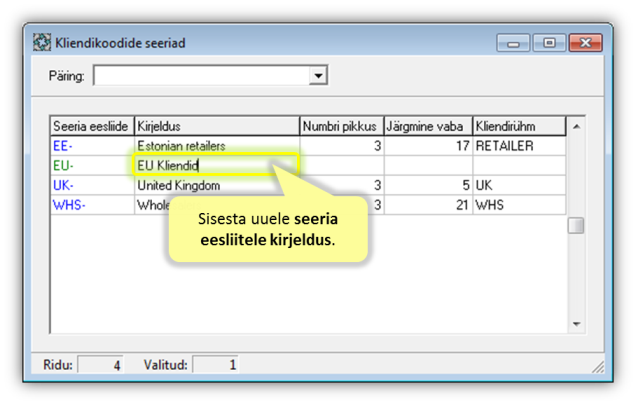Sort by Kirjeldus column header
The image size is (636, 405).
click(216, 126)
